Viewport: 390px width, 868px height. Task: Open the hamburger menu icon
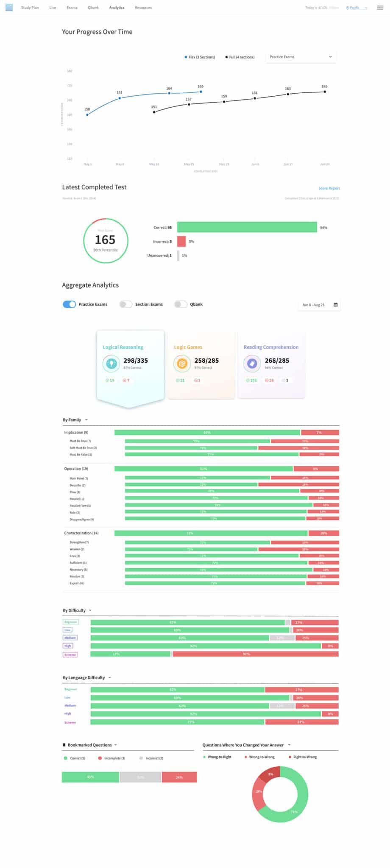380,8
